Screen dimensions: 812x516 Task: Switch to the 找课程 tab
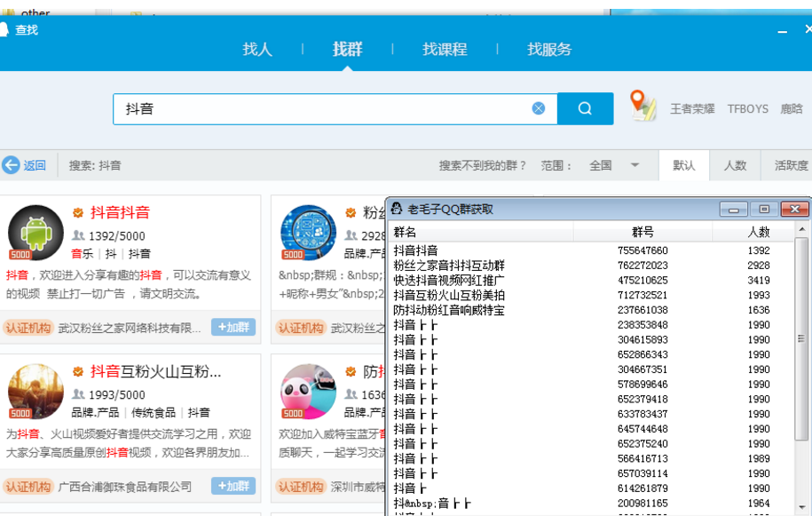click(445, 49)
